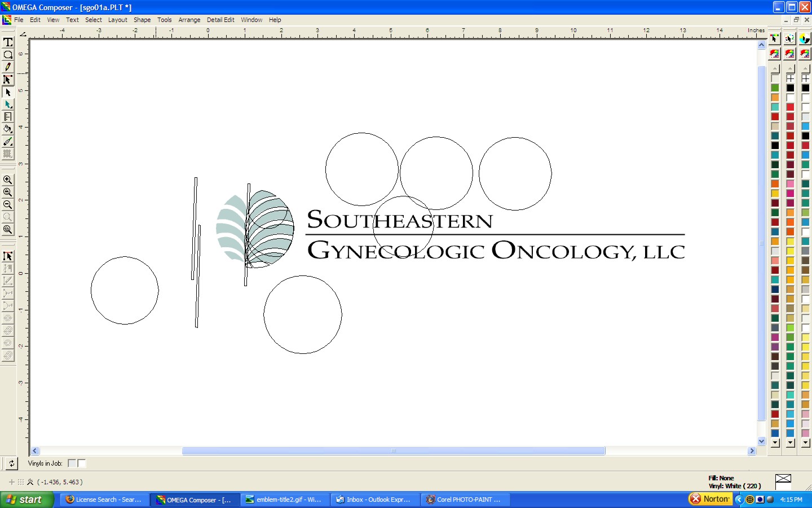Open the Help menu
Viewport: 812px width, 508px height.
275,20
